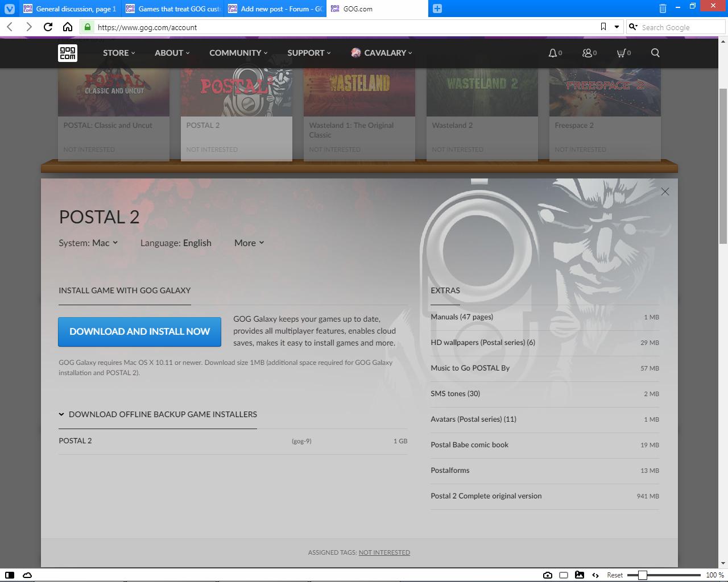Download SMS tones (30) extra
Viewport: 728px width, 582px height.
click(545, 394)
